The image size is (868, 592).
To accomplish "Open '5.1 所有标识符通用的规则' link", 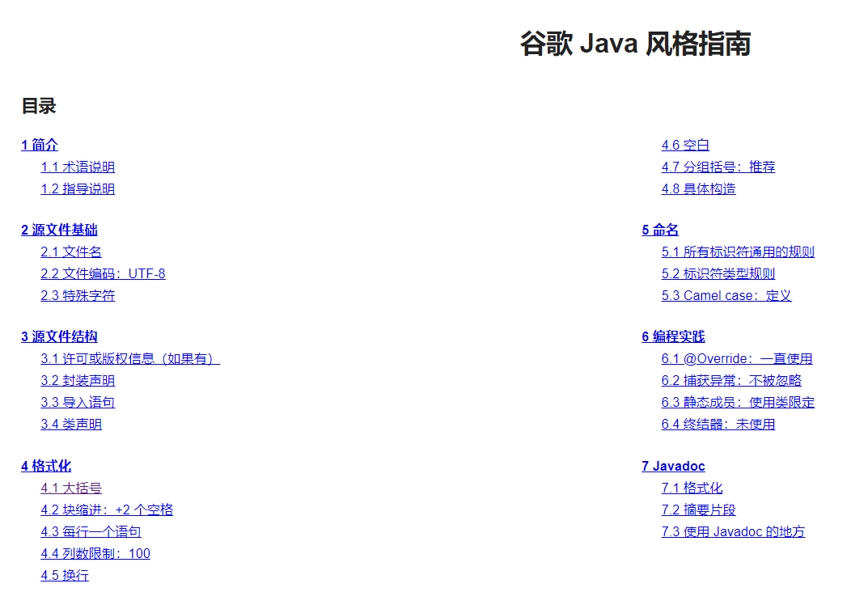I will click(738, 252).
